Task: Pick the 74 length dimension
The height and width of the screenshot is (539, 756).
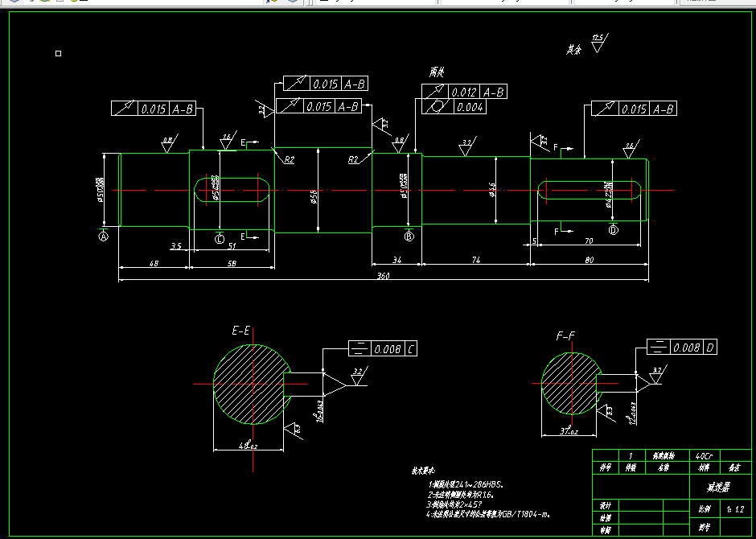Action: click(x=476, y=260)
